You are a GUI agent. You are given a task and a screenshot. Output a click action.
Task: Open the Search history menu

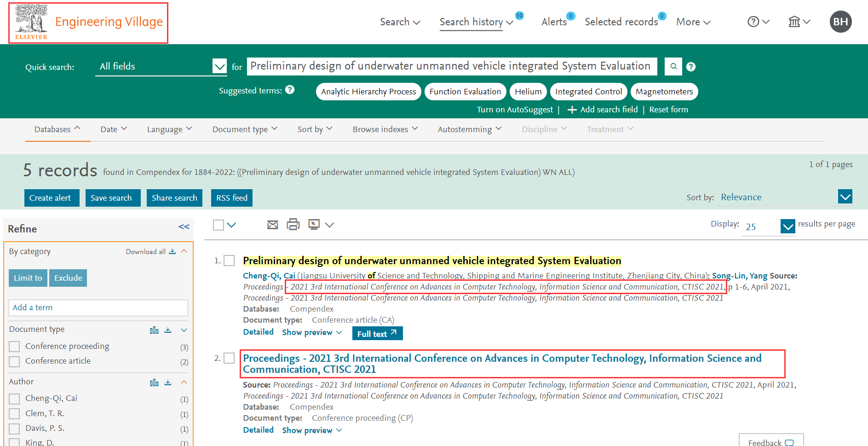pyautogui.click(x=476, y=22)
